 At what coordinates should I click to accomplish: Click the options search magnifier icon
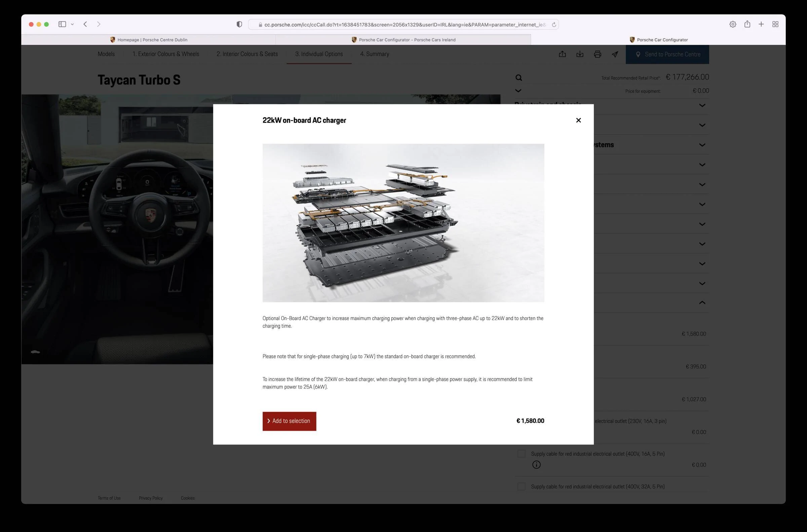518,78
